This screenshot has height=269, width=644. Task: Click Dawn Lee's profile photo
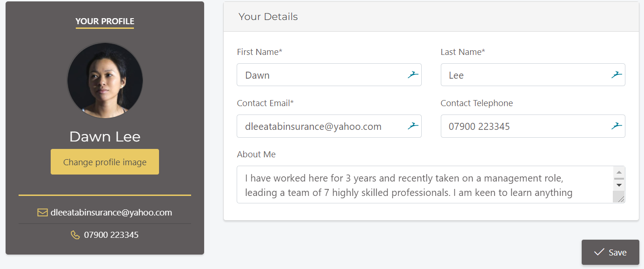[x=105, y=80]
